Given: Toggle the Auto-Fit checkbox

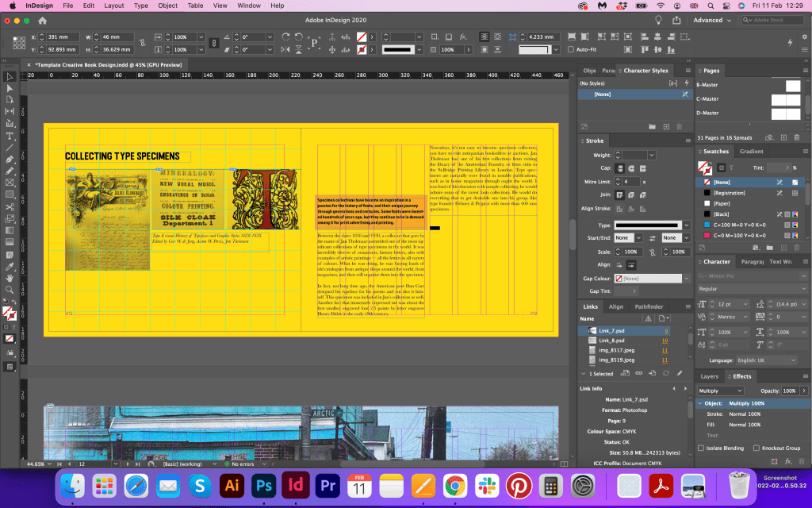Looking at the screenshot, I should [570, 49].
